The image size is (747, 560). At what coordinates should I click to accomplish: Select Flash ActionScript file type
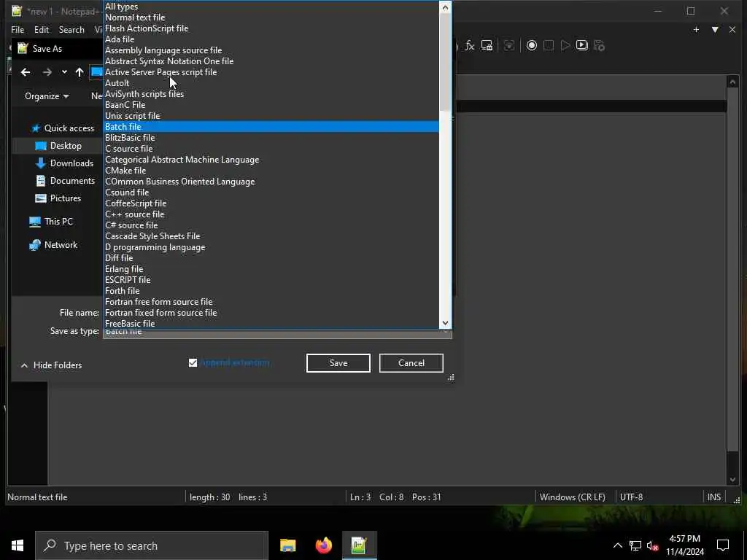[x=271, y=28]
